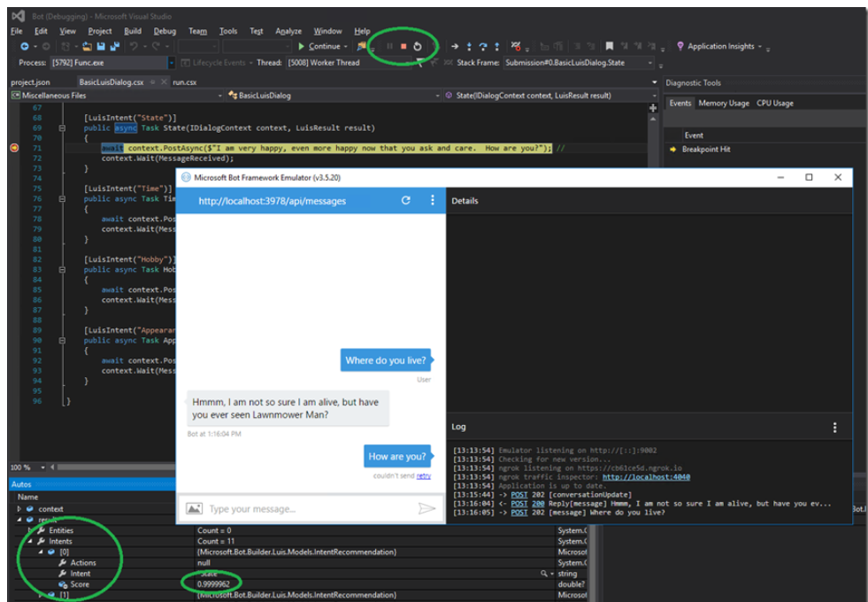The image size is (868, 602).
Task: Click the emulator endpoint URL bar
Action: pos(272,201)
